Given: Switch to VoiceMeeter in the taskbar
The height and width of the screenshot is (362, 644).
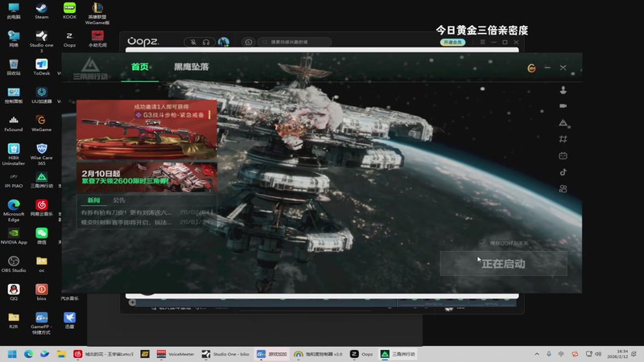Looking at the screenshot, I should 175,354.
